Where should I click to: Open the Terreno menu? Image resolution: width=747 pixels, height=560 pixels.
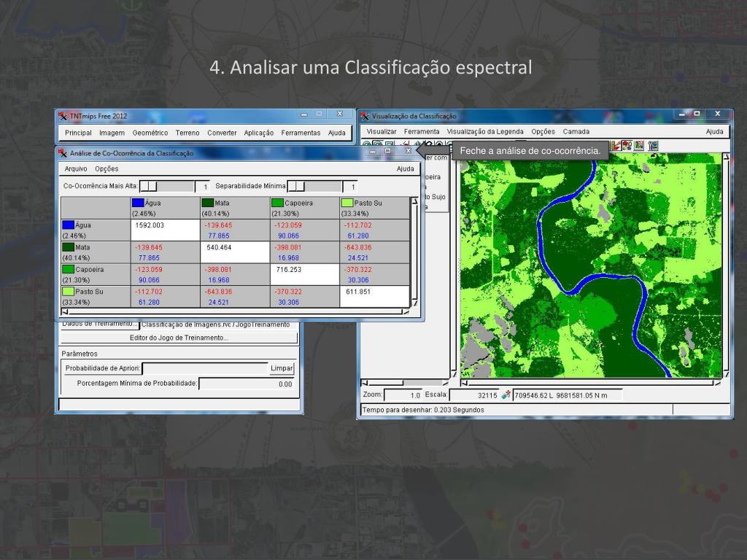click(x=187, y=133)
